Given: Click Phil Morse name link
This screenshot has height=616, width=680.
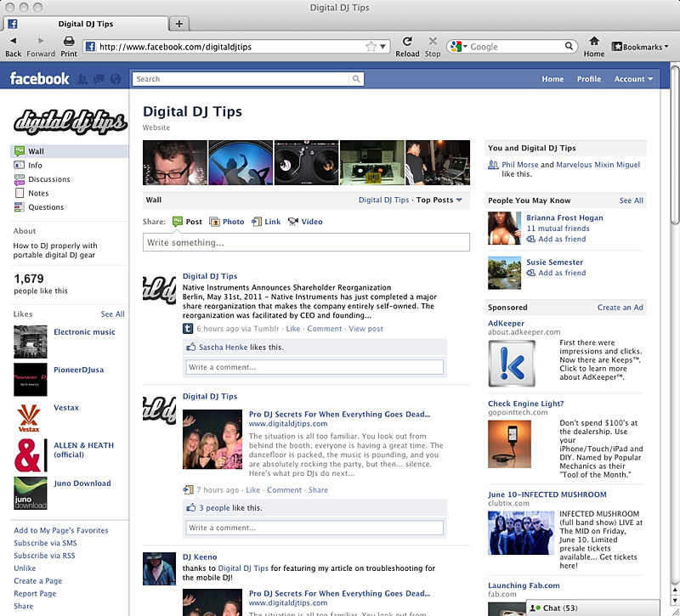Looking at the screenshot, I should [520, 165].
